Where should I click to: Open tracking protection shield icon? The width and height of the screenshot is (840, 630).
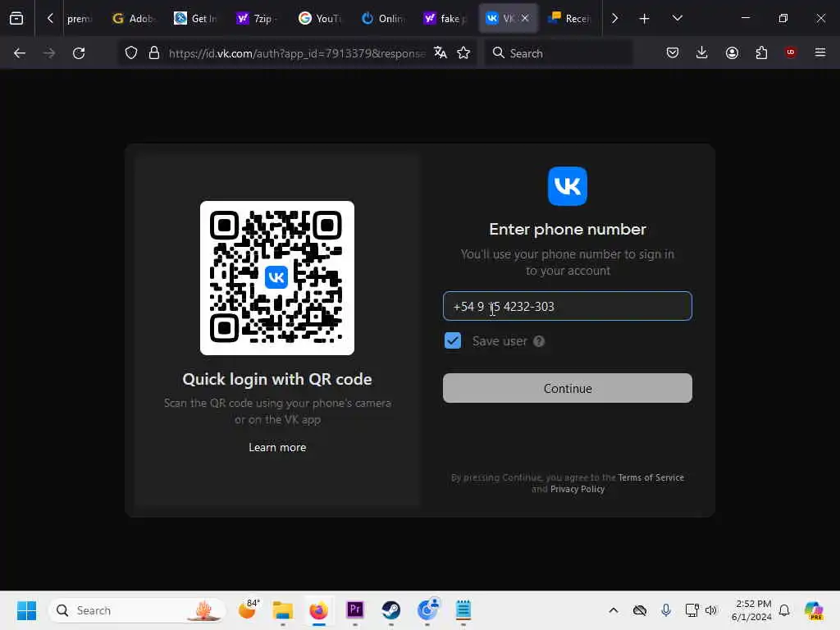[x=131, y=53]
